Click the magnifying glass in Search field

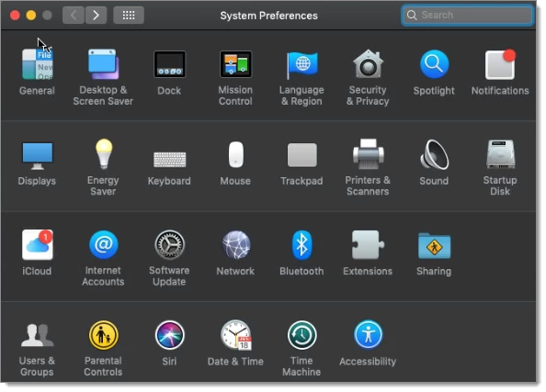point(412,15)
